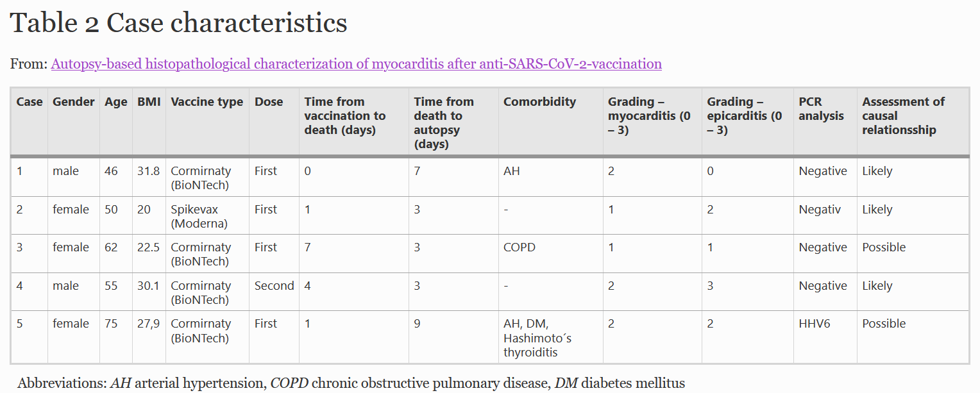Click the Second dose cell in case 4
This screenshot has width=980, height=393.
[x=274, y=286]
